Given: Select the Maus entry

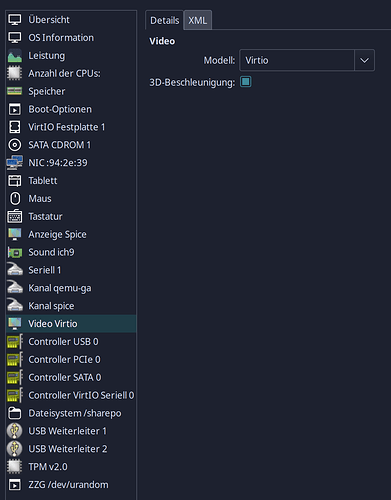Looking at the screenshot, I should [x=71, y=199].
